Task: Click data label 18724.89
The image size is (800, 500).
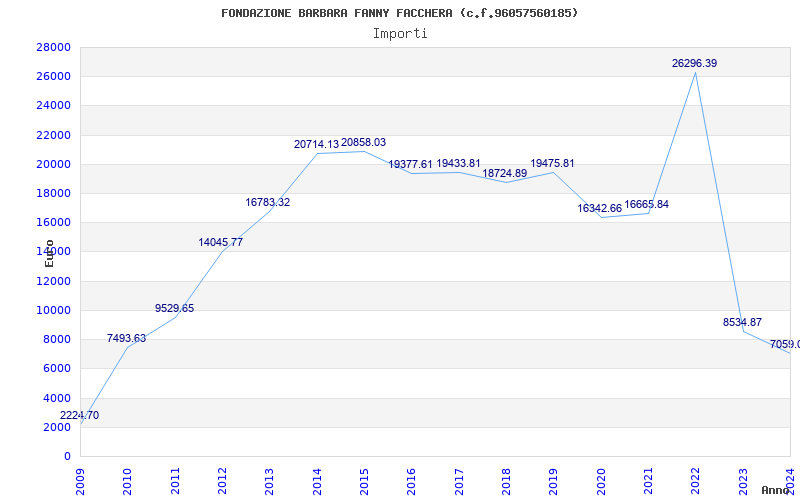Action: 505,173
